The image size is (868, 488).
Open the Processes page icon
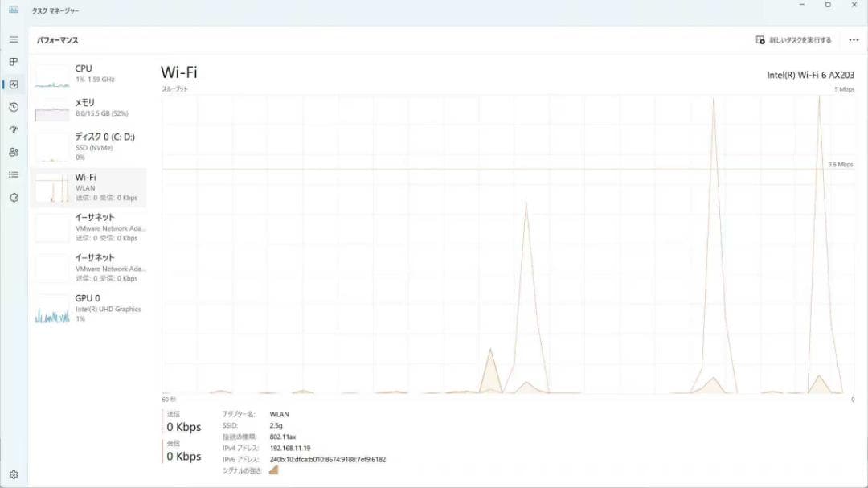14,62
